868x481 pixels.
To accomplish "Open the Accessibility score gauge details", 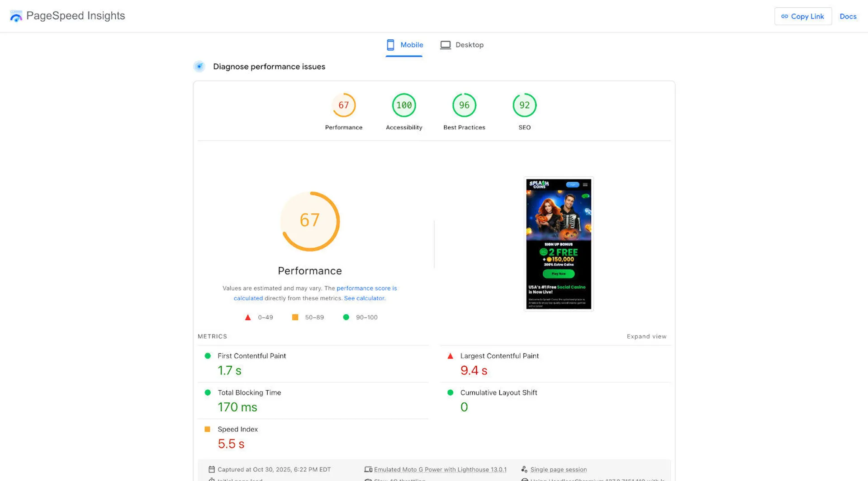I will [x=403, y=105].
